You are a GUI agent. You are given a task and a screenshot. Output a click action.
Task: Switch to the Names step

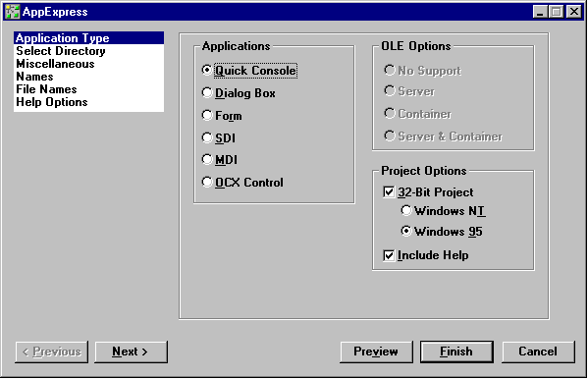(89, 77)
